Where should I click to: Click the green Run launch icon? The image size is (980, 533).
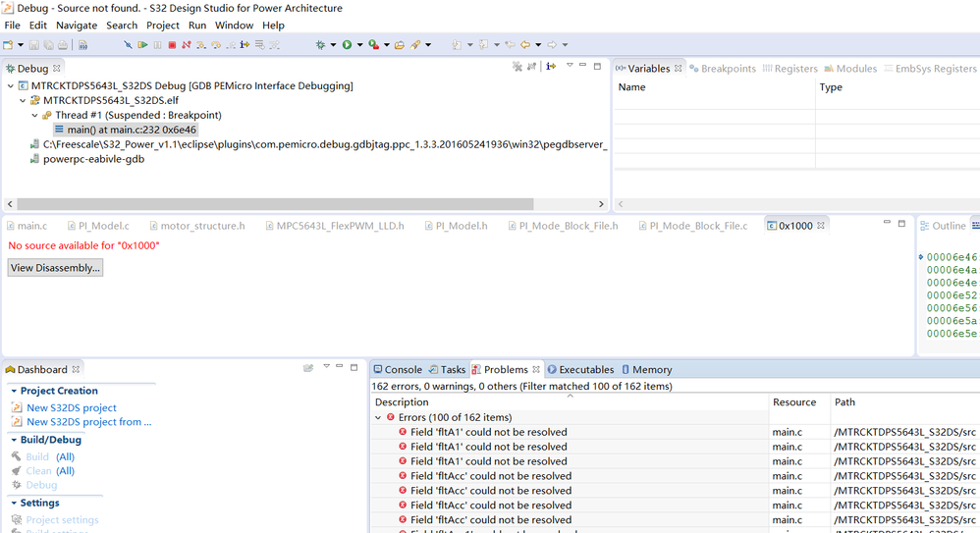pyautogui.click(x=347, y=45)
